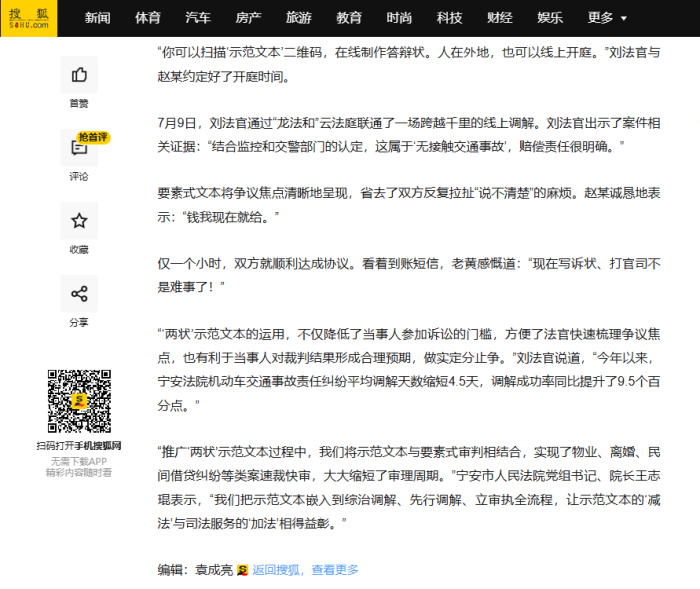Open comments via speech bubble icon
Screen dimensions: 700x589
[x=79, y=148]
